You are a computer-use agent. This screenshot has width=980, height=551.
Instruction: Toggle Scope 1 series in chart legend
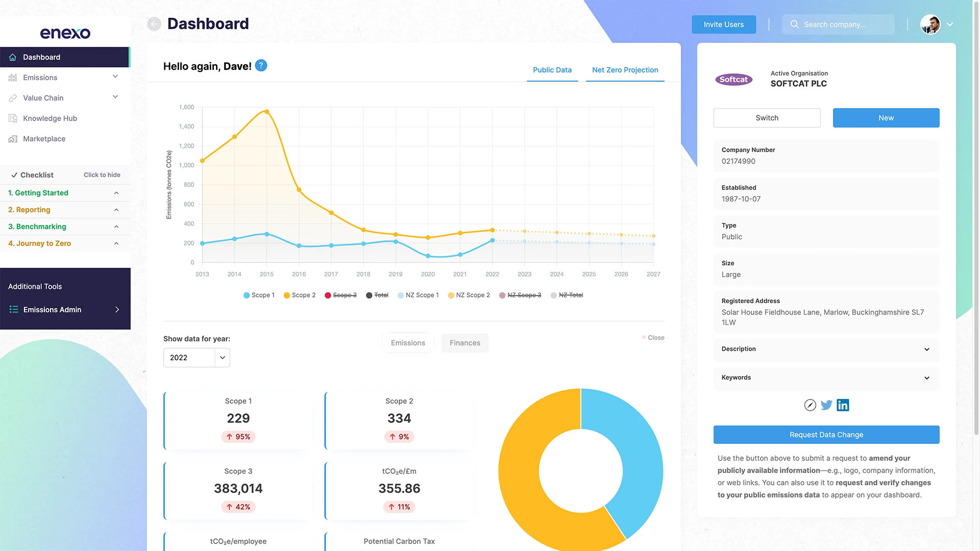(259, 295)
